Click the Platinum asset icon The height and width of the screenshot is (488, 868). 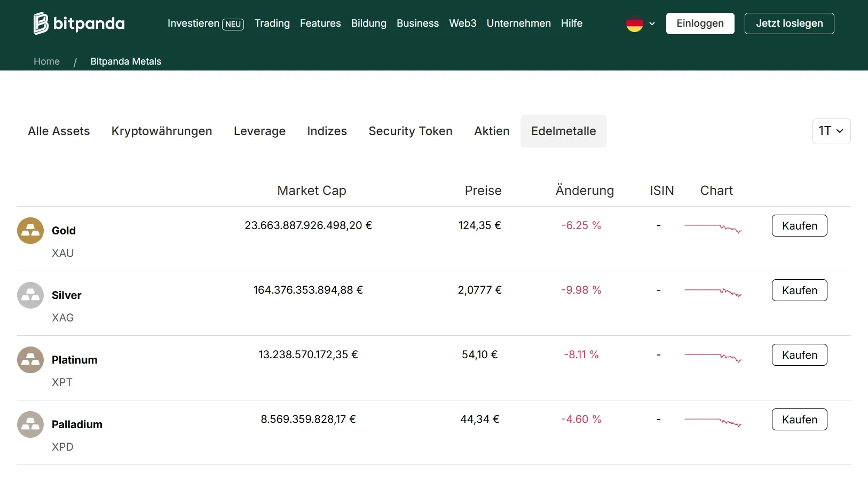(x=30, y=359)
